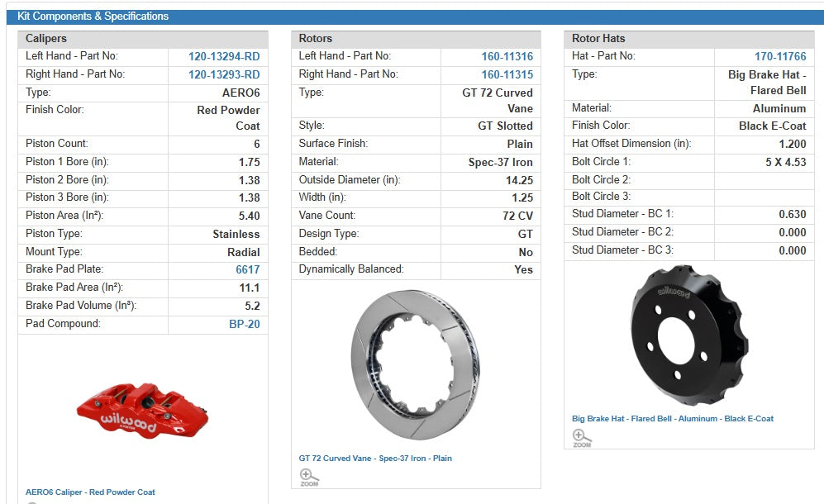
Task: Click the Spec-37 Iron material value
Action: pyautogui.click(x=500, y=163)
